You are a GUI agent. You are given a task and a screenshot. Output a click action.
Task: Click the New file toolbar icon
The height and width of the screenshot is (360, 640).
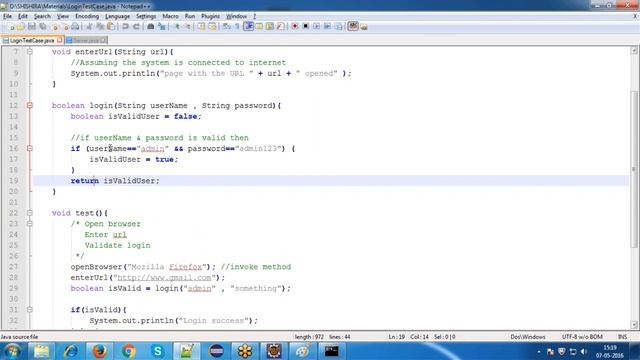point(11,27)
